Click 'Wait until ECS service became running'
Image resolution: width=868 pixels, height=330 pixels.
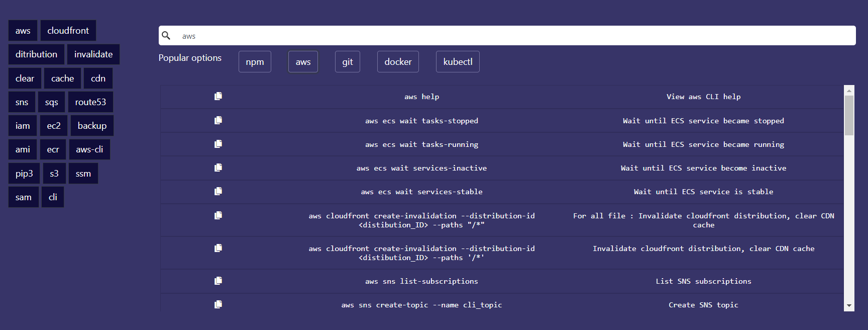(x=703, y=144)
